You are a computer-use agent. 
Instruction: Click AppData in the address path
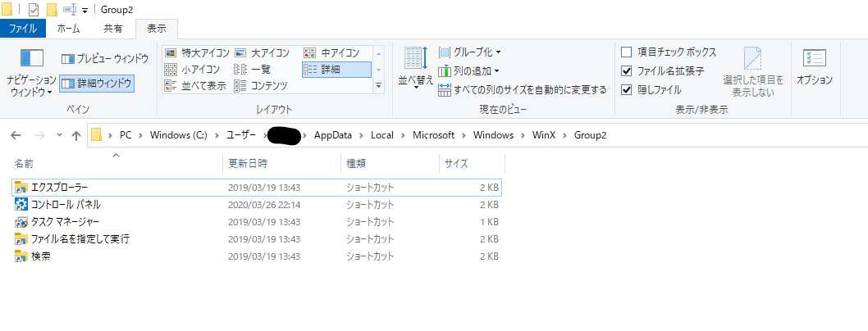[x=332, y=135]
